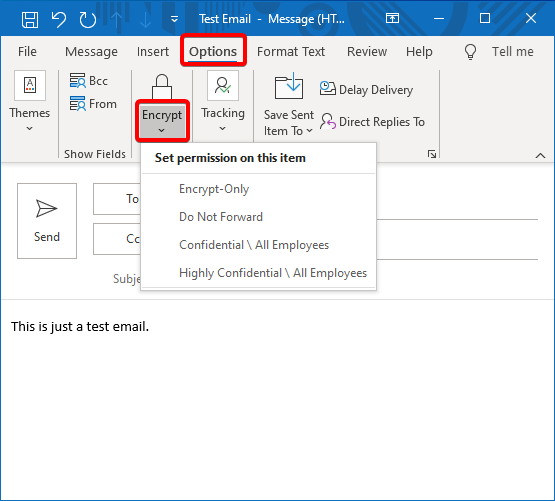The height and width of the screenshot is (501, 555).
Task: Open the Help tab
Action: (x=419, y=52)
